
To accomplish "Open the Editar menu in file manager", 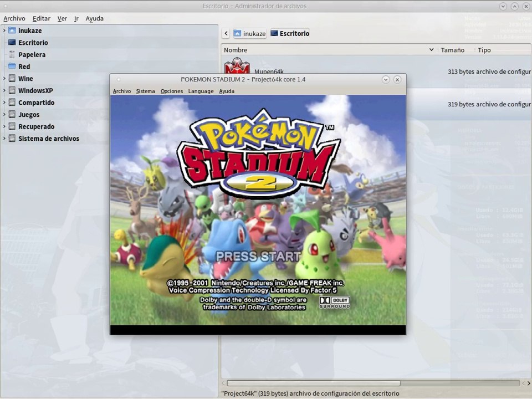I will click(x=42, y=19).
